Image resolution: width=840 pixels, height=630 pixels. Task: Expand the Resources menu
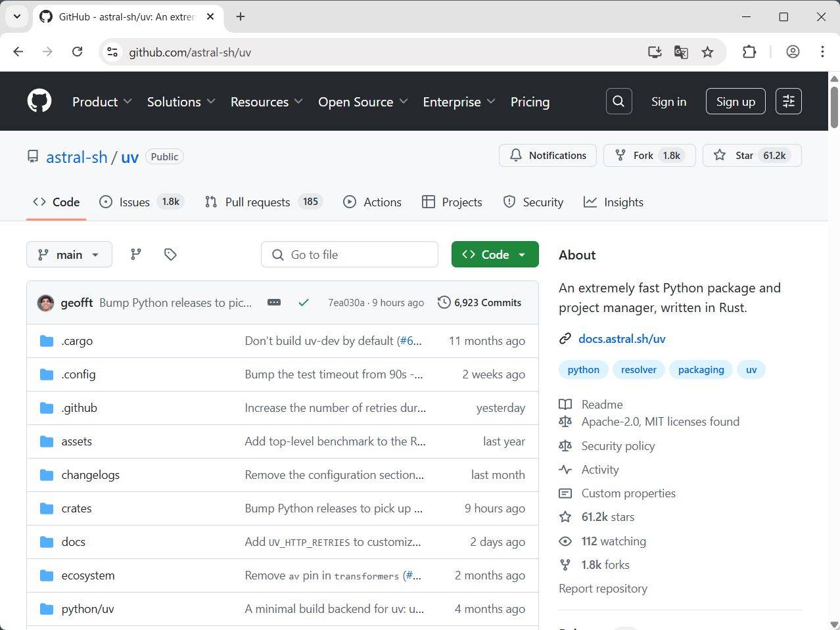[267, 102]
